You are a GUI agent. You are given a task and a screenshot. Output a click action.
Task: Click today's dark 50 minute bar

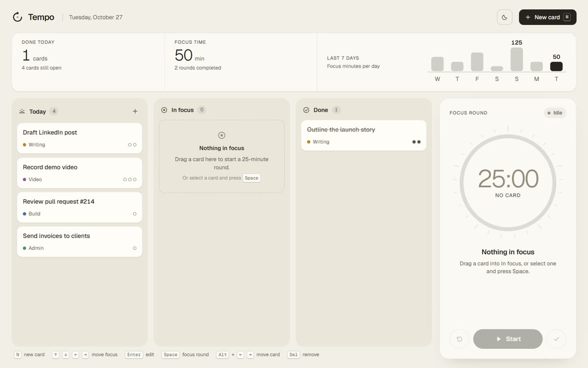[x=556, y=67]
